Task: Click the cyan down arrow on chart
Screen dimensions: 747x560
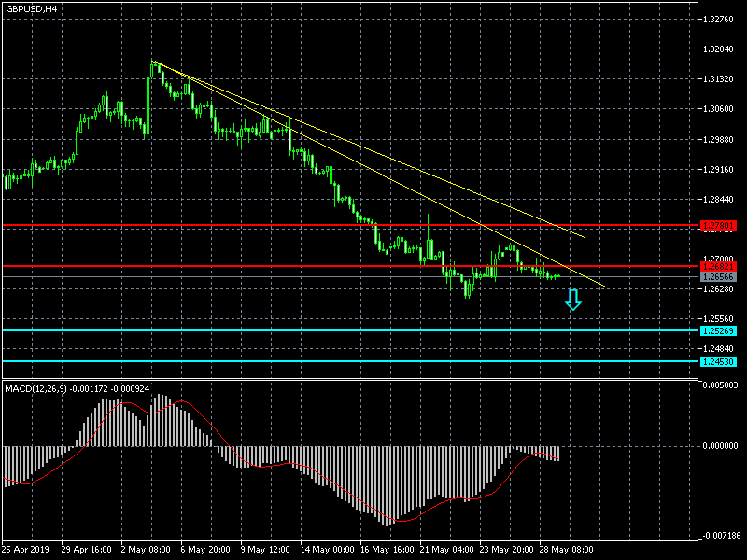Action: tap(573, 300)
